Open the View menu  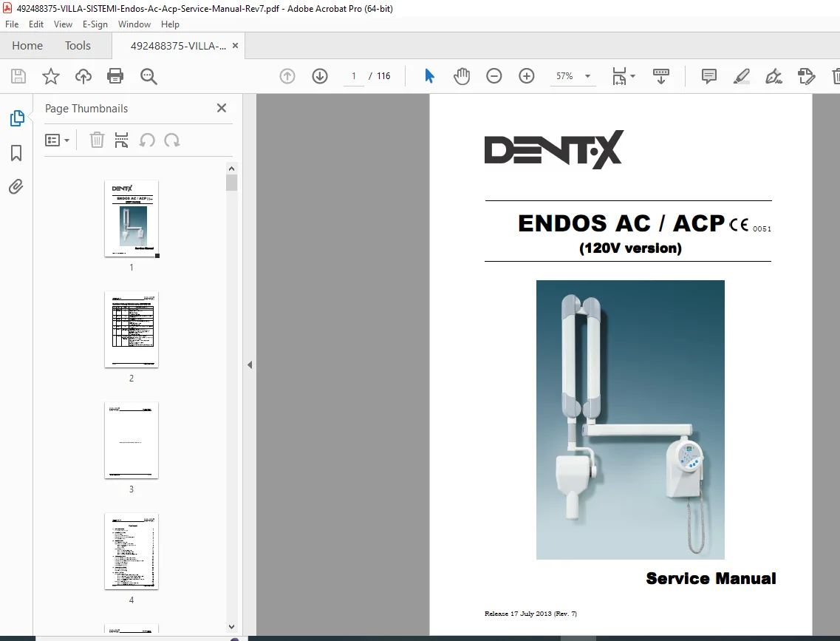click(x=63, y=24)
